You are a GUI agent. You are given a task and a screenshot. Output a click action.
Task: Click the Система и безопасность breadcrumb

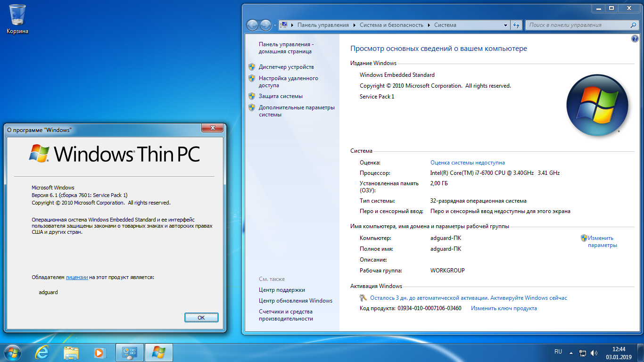point(391,25)
